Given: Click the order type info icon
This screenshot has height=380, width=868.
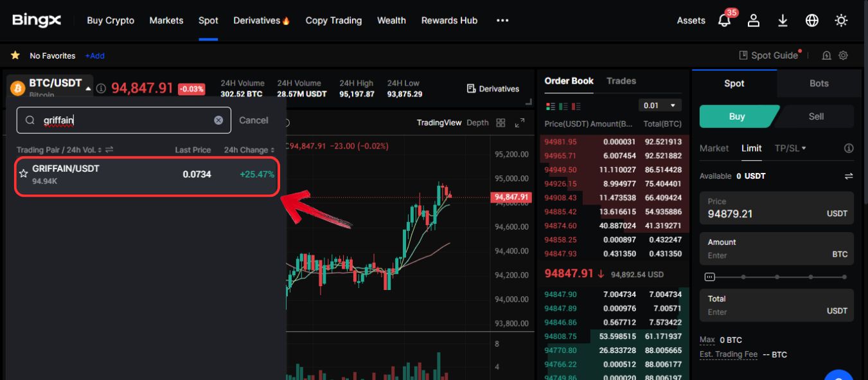Looking at the screenshot, I should tap(849, 148).
